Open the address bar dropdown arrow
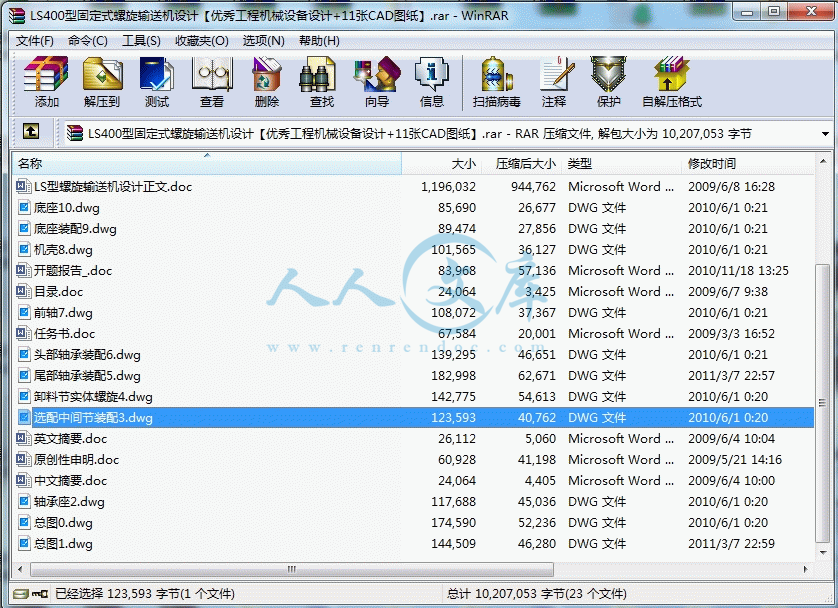 [x=826, y=134]
